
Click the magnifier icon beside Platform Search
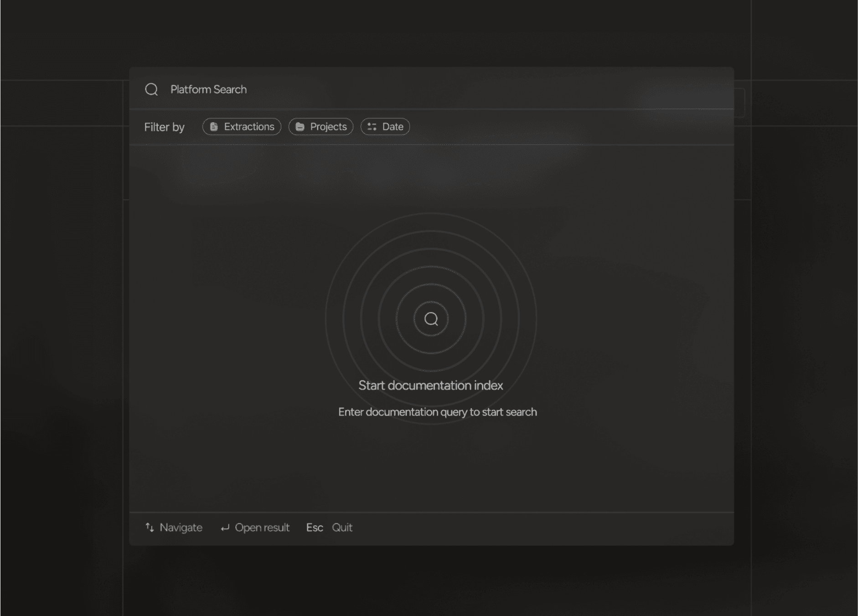point(151,89)
